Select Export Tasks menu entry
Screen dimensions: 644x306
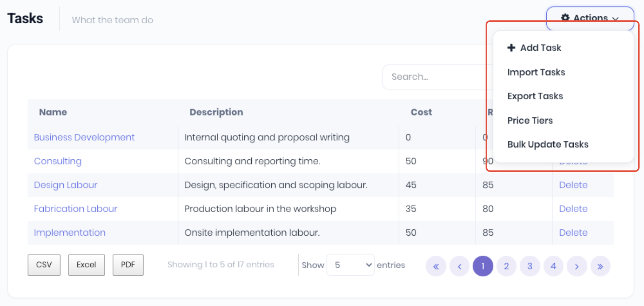[x=535, y=96]
